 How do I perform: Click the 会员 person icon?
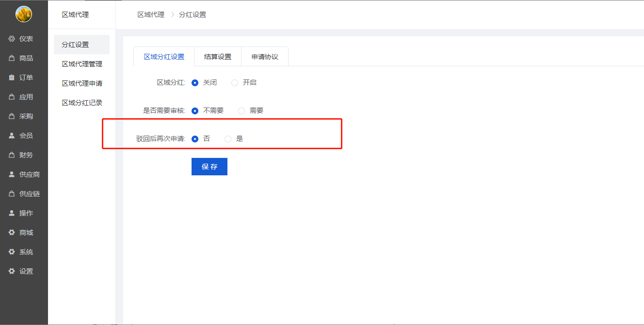point(12,136)
